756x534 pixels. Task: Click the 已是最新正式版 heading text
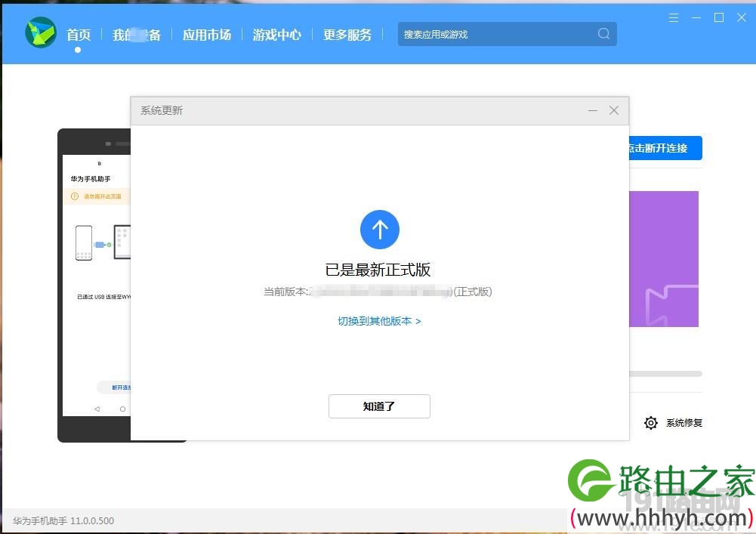tap(378, 270)
